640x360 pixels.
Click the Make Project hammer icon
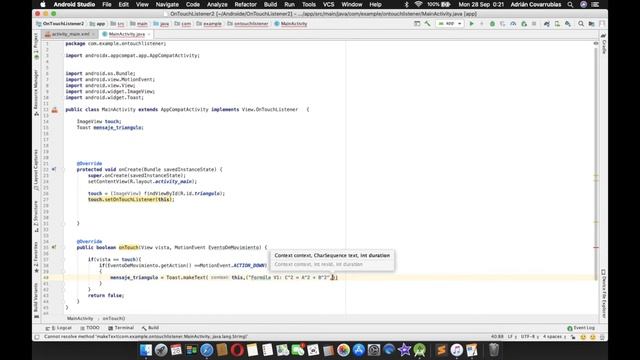(x=427, y=24)
